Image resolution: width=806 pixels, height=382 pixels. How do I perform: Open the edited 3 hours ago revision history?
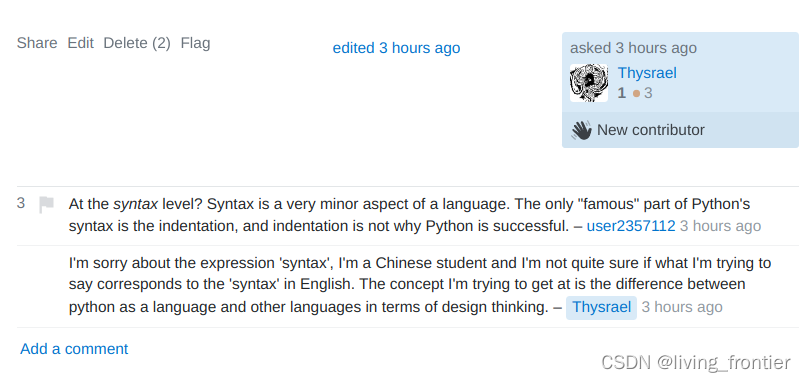pyautogui.click(x=396, y=48)
